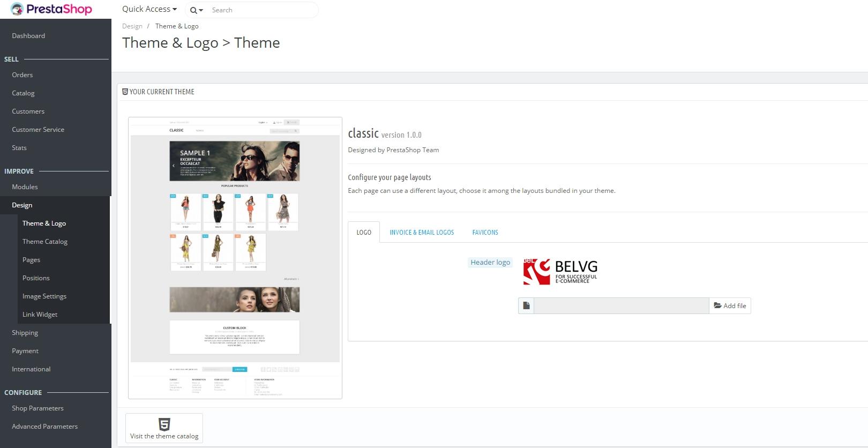Open Payment menu item
The height and width of the screenshot is (448, 868).
tap(25, 351)
